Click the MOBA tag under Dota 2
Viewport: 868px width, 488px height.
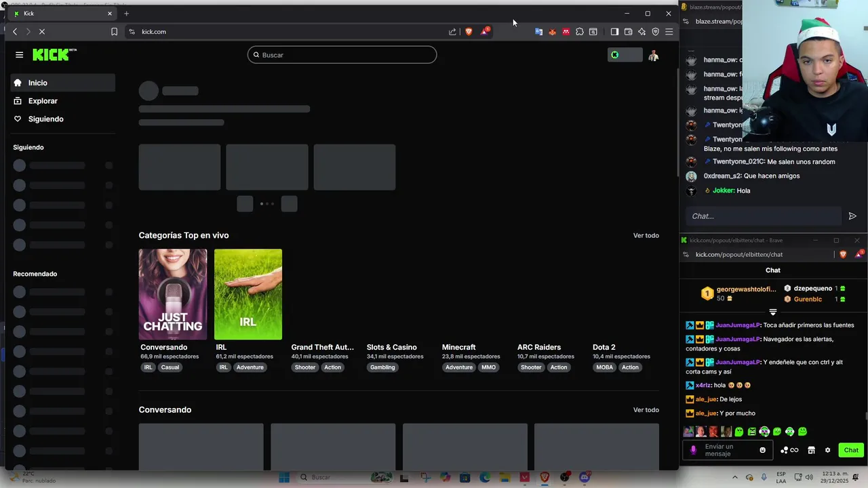pyautogui.click(x=605, y=367)
